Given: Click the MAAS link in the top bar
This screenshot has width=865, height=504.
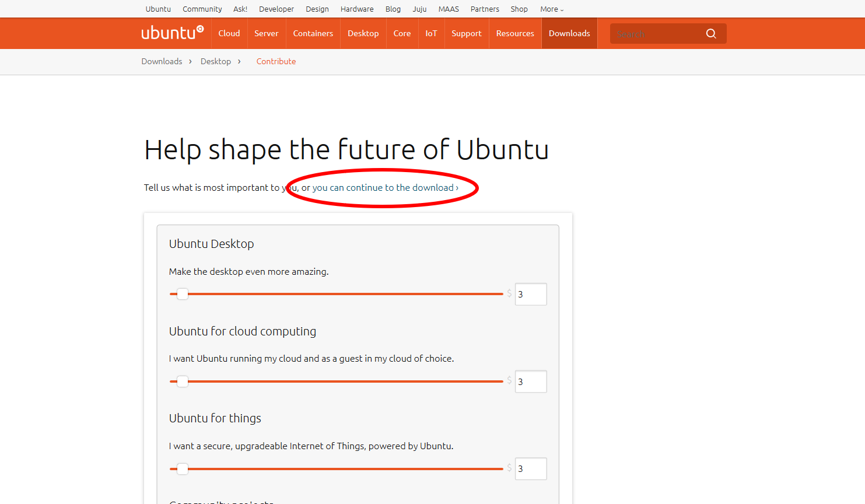Looking at the screenshot, I should pos(449,9).
